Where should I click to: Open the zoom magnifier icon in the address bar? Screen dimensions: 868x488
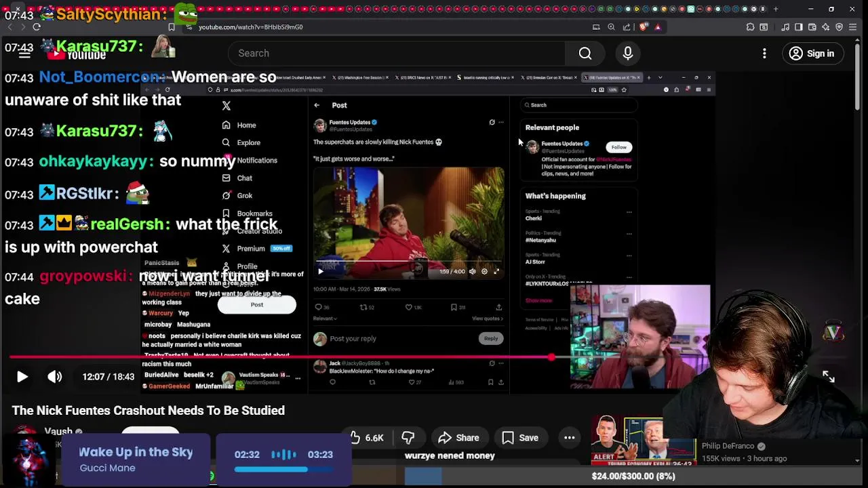click(611, 27)
